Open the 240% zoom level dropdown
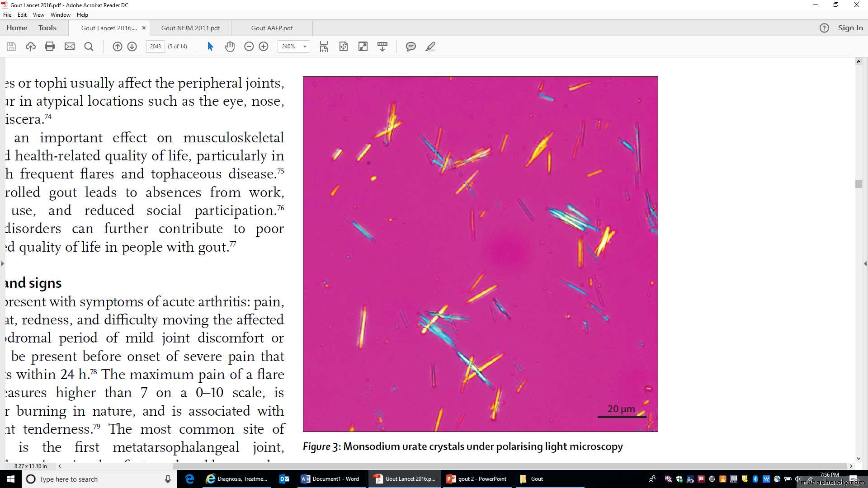Viewport: 868px width, 488px height. click(305, 47)
